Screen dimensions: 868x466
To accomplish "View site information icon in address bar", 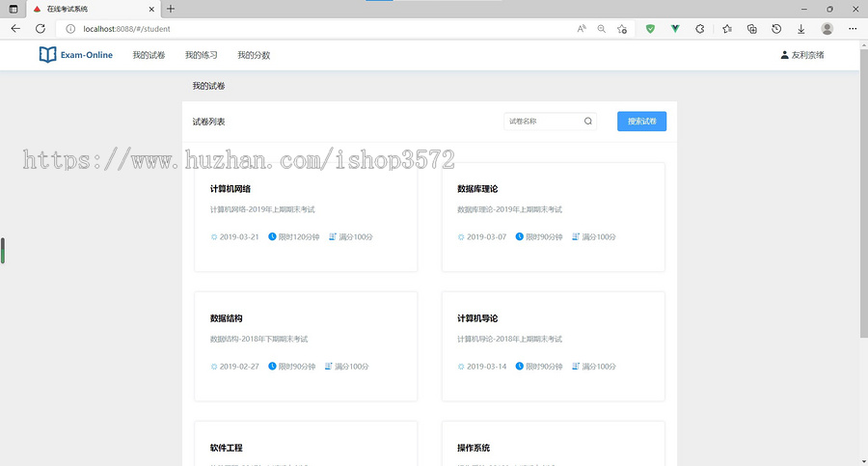I will (70, 29).
